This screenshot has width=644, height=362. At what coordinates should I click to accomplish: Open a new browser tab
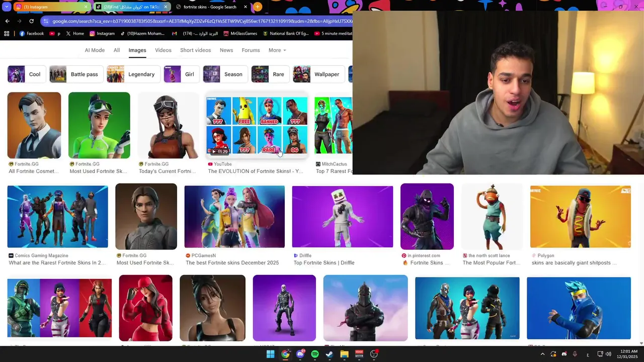click(x=258, y=7)
